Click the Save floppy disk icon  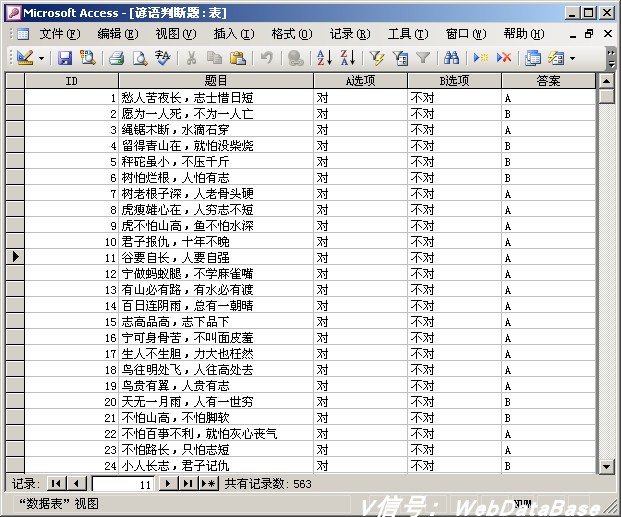(65, 58)
